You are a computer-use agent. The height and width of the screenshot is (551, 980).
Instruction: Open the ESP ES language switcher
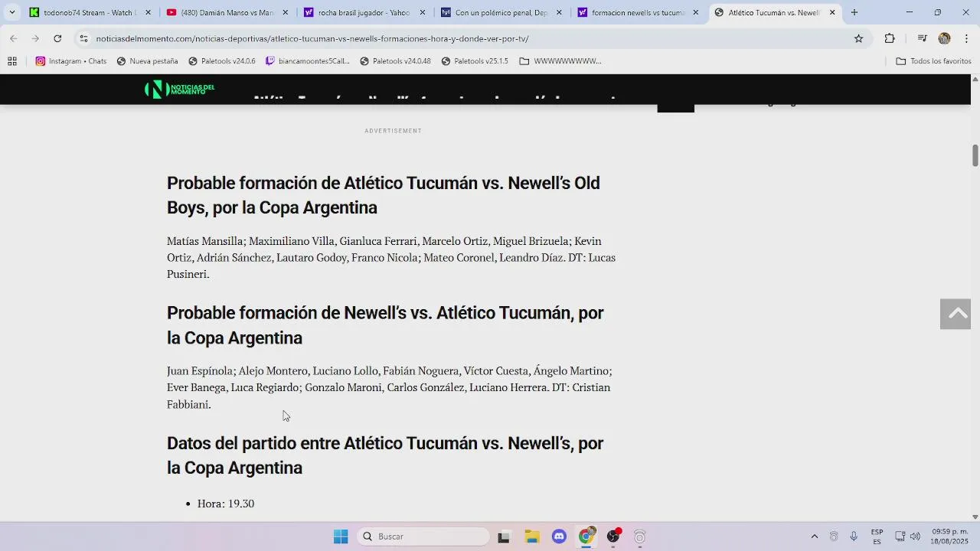click(877, 536)
